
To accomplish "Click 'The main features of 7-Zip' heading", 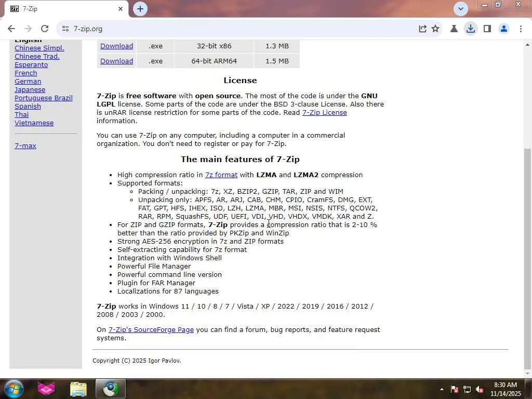I will pyautogui.click(x=240, y=159).
